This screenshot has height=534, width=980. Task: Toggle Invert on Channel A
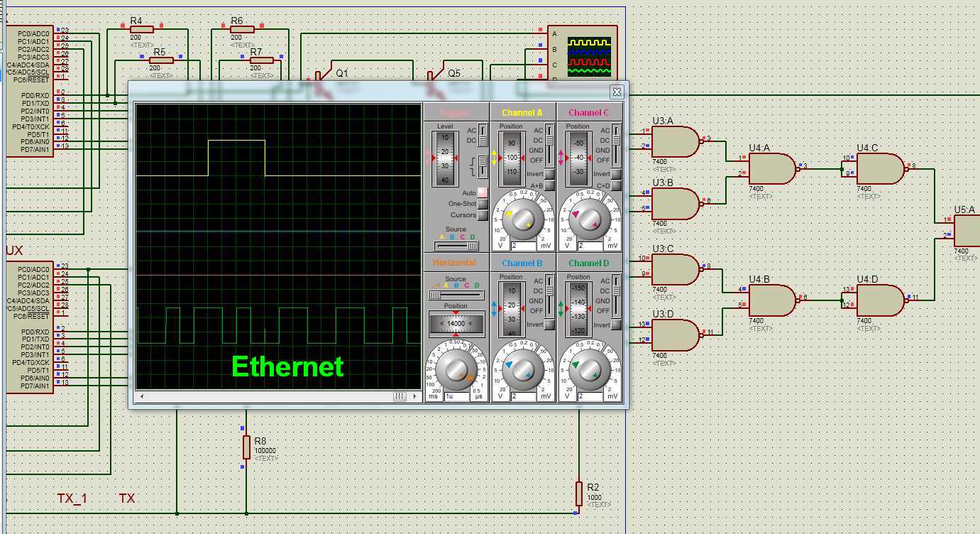pyautogui.click(x=549, y=174)
